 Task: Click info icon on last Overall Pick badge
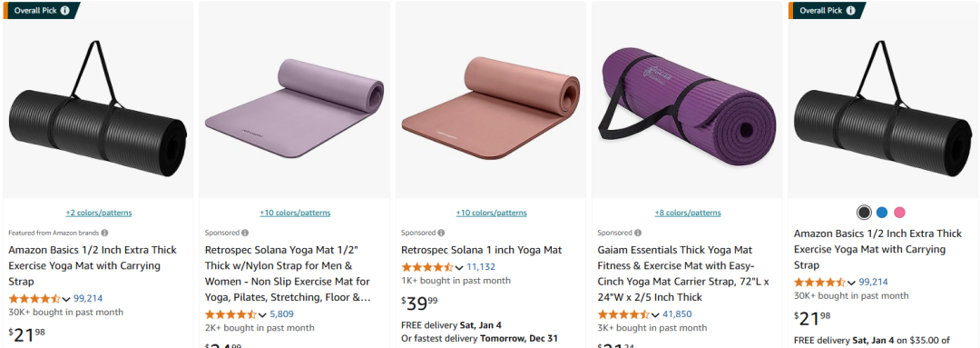(x=850, y=11)
